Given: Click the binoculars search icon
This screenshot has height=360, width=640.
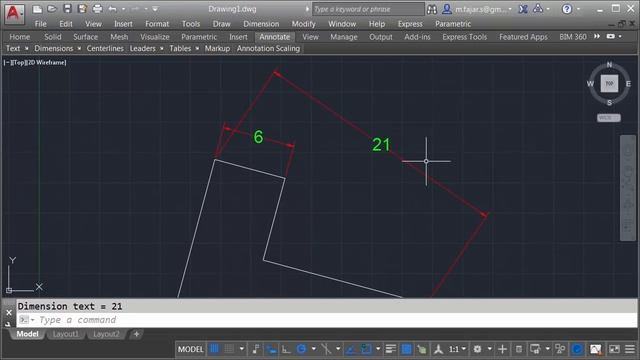Looking at the screenshot, I should pos(431,9).
